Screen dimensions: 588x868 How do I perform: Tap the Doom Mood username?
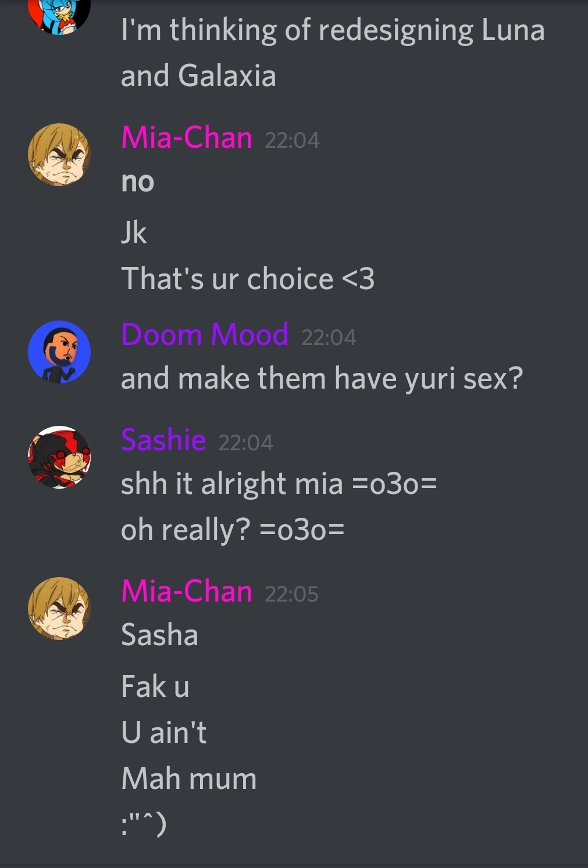pyautogui.click(x=205, y=335)
